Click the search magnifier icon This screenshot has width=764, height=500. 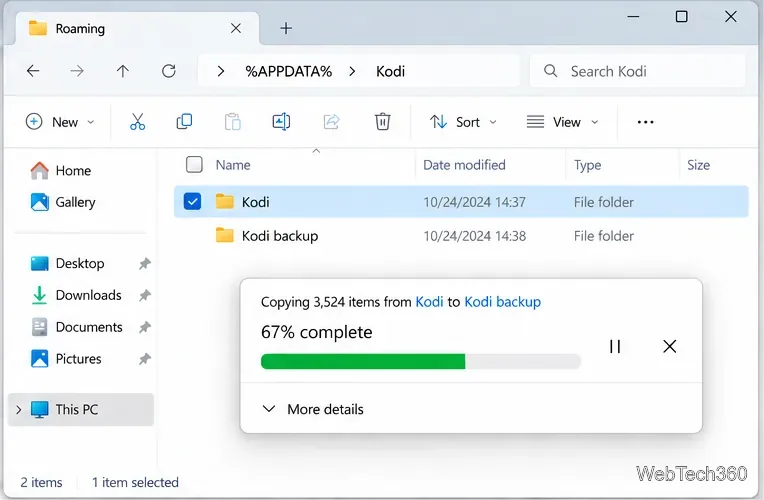coord(551,71)
